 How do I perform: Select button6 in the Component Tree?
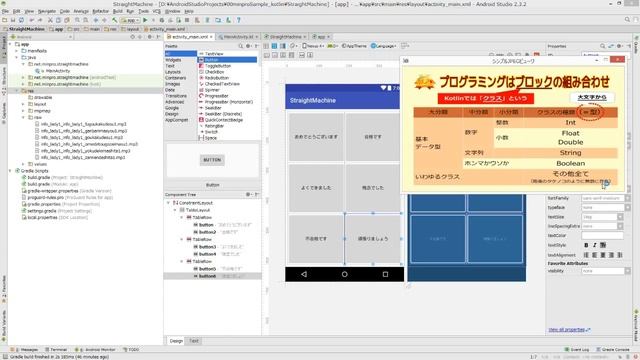[212, 276]
